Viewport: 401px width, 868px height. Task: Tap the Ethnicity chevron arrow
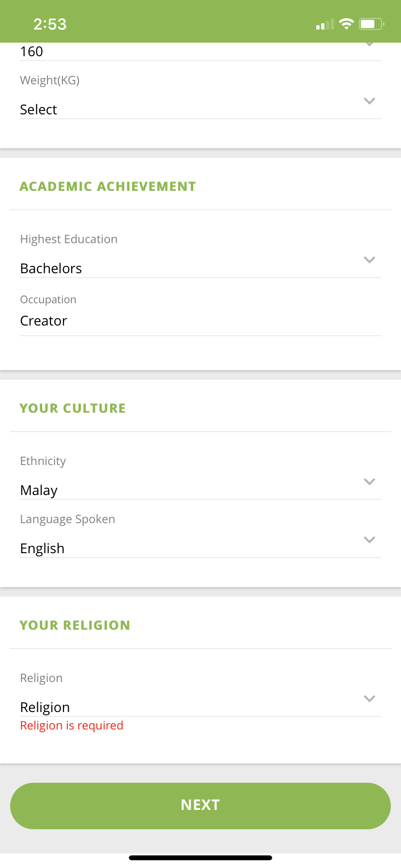click(370, 482)
